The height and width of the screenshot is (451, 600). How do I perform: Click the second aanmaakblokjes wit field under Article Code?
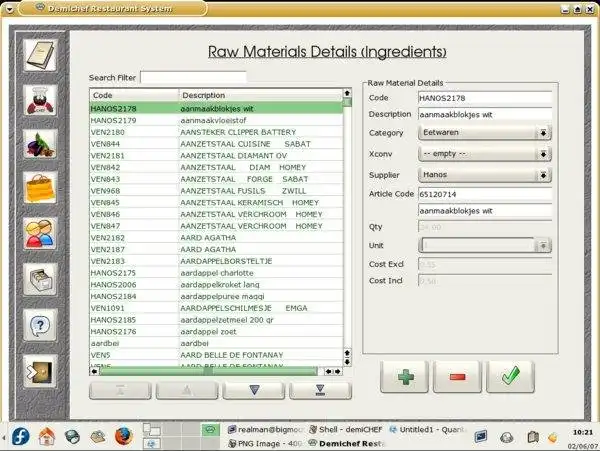[485, 211]
